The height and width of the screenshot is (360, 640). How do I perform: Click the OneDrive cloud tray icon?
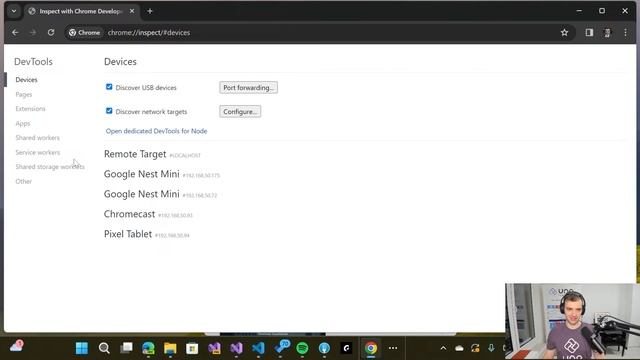click(x=459, y=348)
